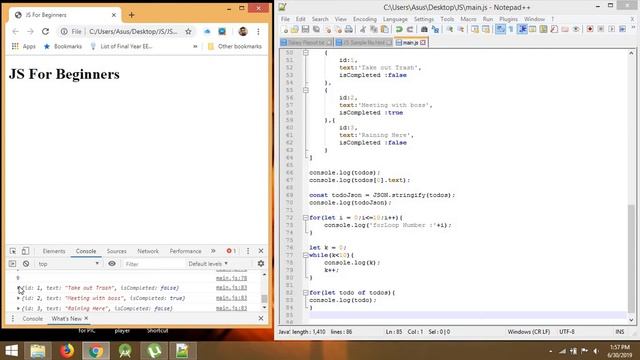Image resolution: width=640 pixels, height=360 pixels.
Task: Click the Cut scissors icon in Notepad++
Action: (x=363, y=29)
